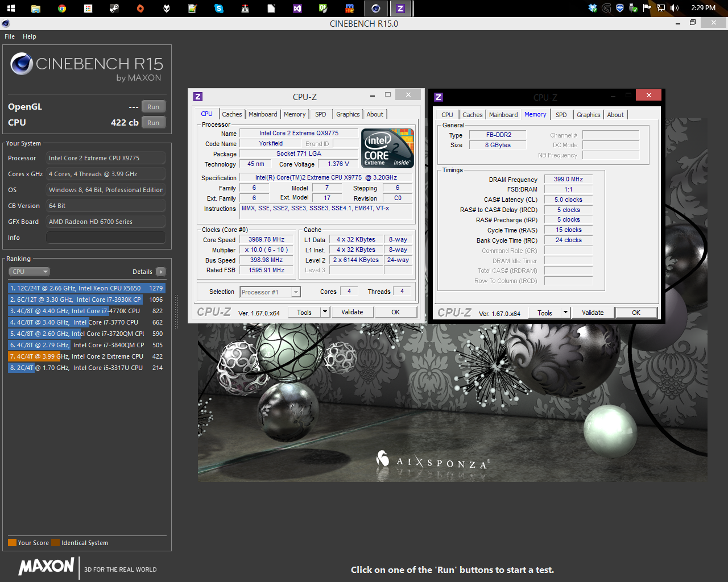Open Safely Remove Hardware tray icon

click(x=634, y=8)
